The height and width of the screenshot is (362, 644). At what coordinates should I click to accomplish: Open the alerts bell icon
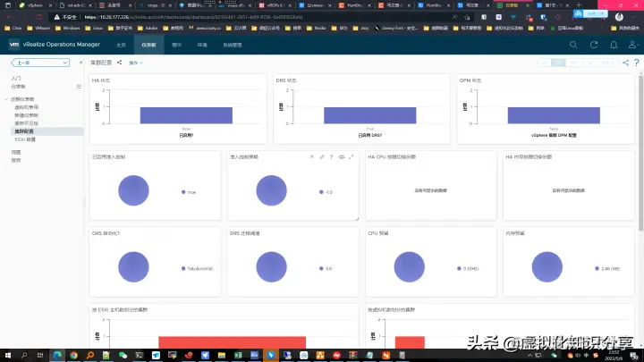coord(614,45)
